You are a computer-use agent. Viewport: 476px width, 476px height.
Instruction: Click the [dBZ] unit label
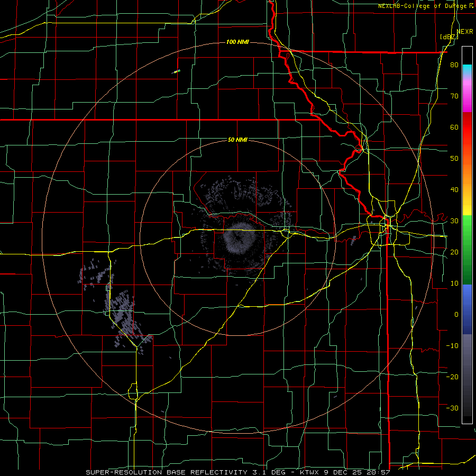click(x=449, y=37)
